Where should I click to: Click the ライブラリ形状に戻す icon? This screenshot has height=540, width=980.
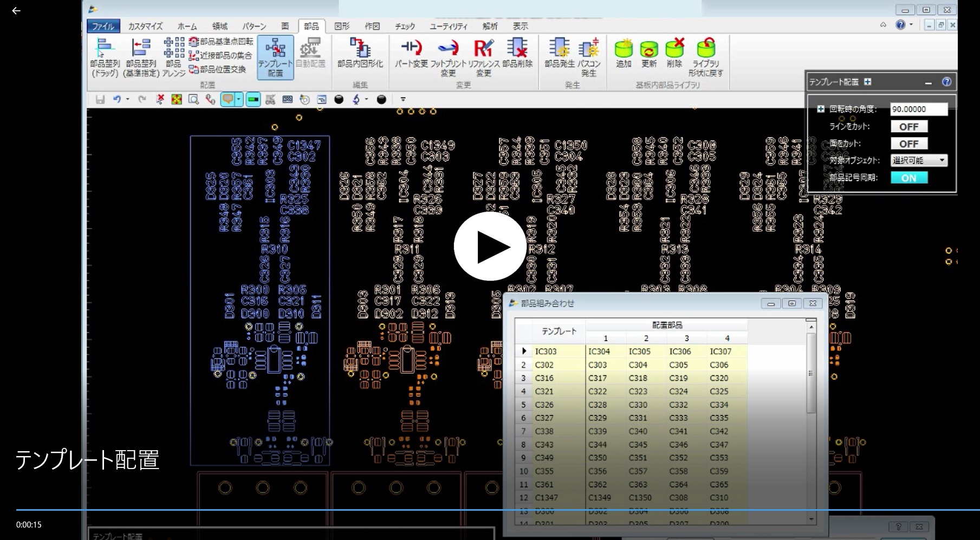tap(705, 57)
